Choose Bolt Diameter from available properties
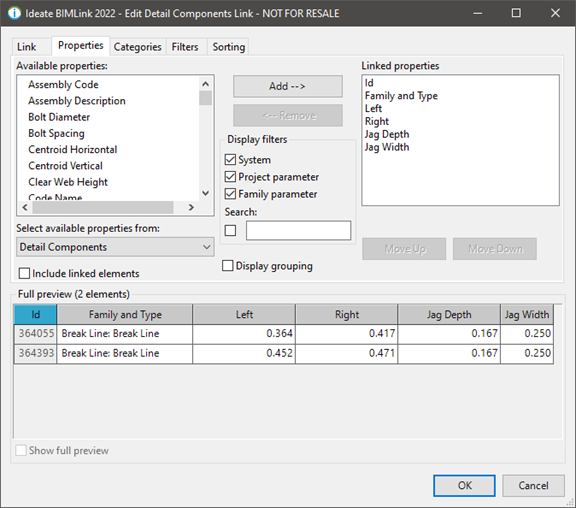The height and width of the screenshot is (508, 576). [59, 117]
